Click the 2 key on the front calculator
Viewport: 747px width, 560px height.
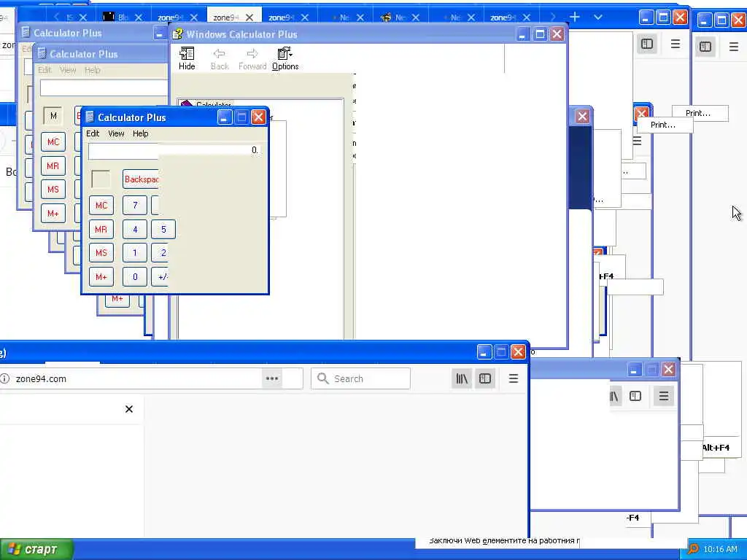(160, 253)
